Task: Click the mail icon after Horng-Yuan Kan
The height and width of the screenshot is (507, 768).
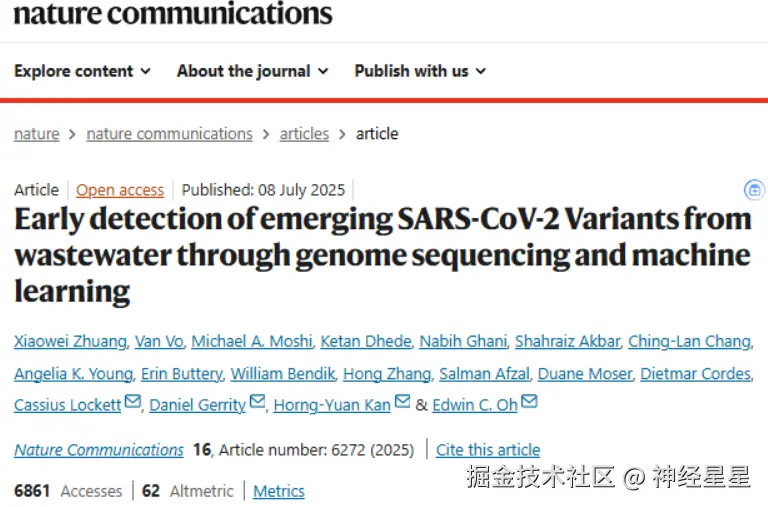Action: pos(402,403)
